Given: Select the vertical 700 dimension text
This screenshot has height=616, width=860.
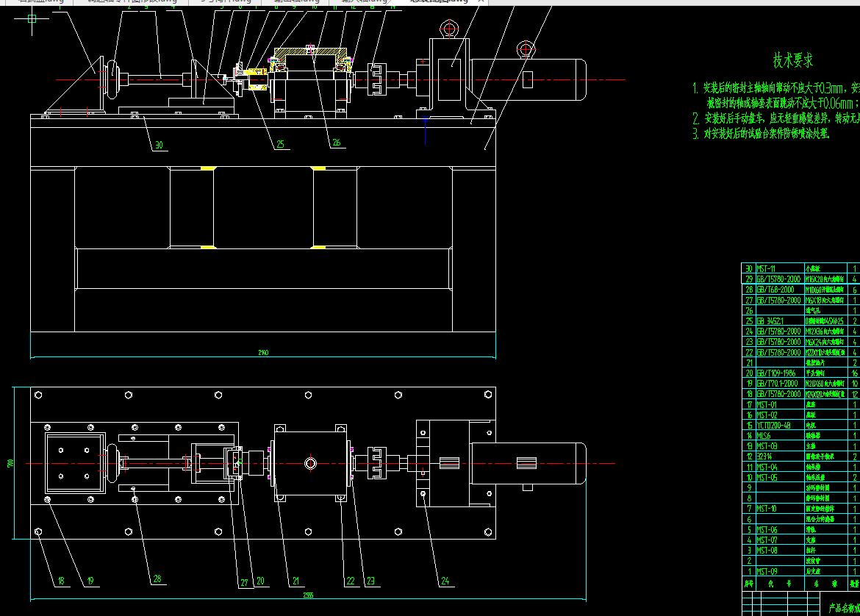Looking at the screenshot, I should coord(10,463).
